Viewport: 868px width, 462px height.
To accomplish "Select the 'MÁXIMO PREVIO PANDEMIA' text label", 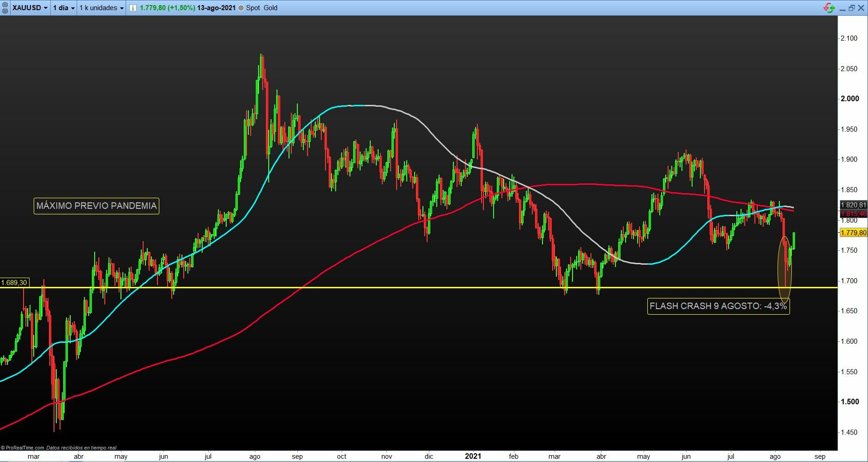I will [x=96, y=206].
